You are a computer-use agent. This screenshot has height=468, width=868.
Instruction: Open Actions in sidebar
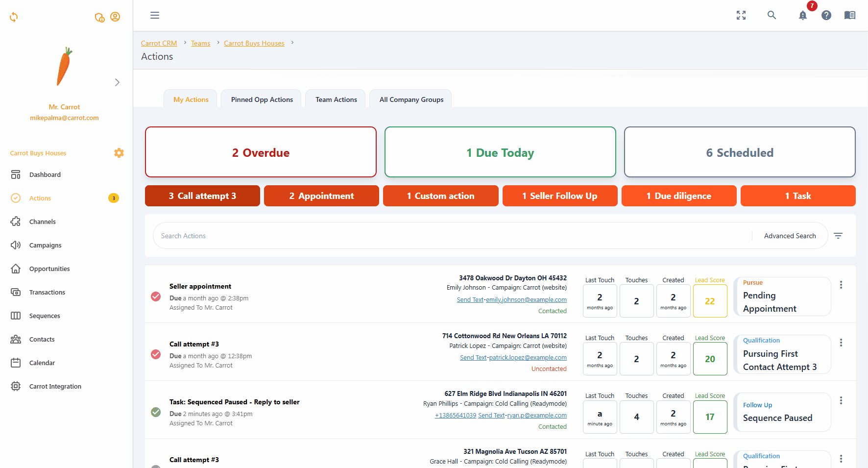point(40,198)
